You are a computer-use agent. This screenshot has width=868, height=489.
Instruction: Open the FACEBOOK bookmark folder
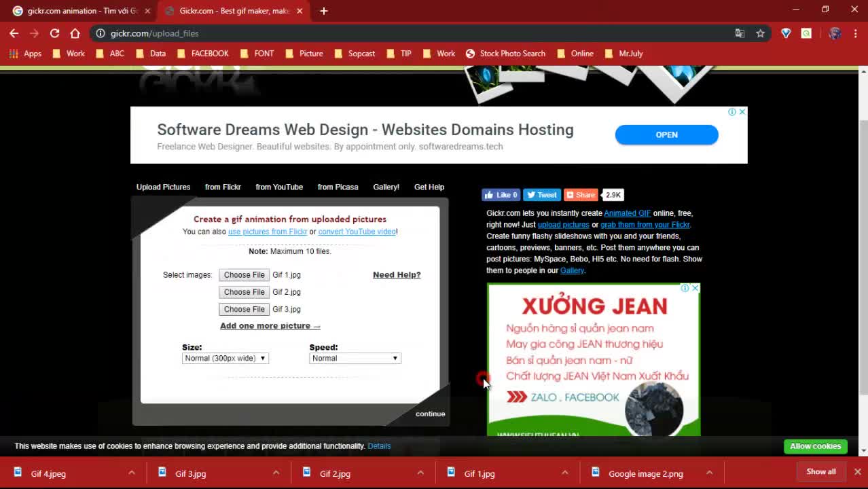tap(202, 54)
